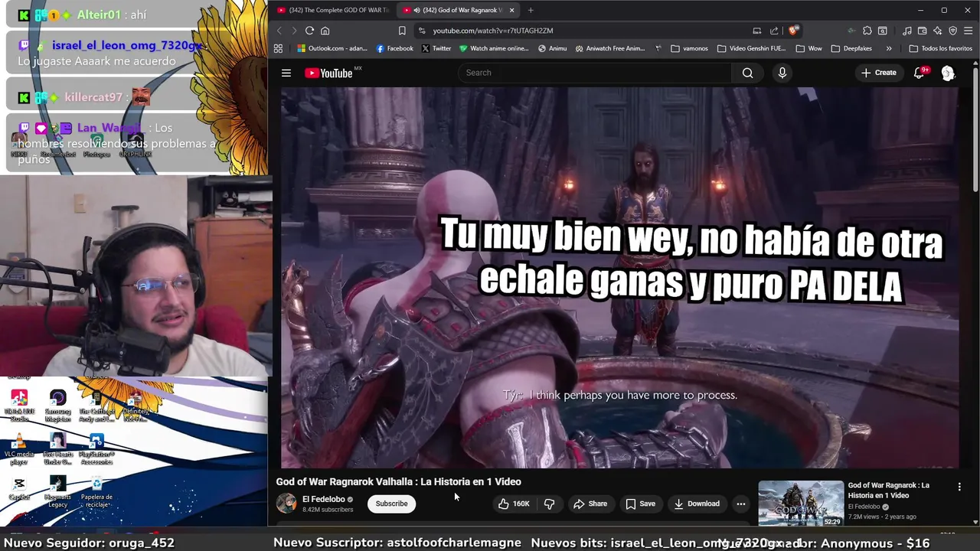Share the God of War Valhalla video
The image size is (980, 551).
point(590,504)
